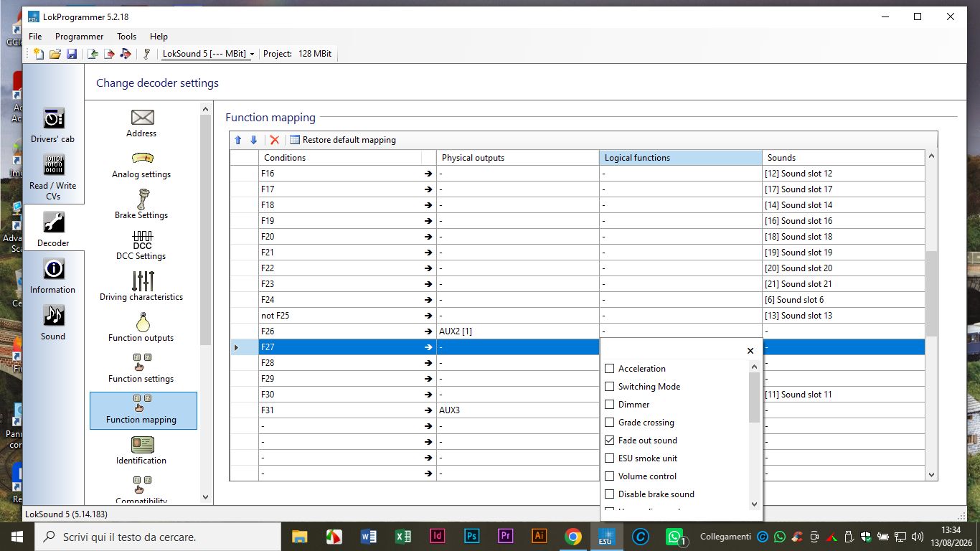
Task: Read decoder data with green arrow icon
Action: click(93, 54)
